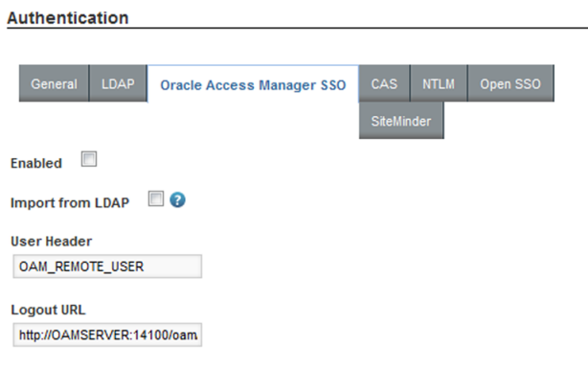Image resolution: width=588 pixels, height=371 pixels.
Task: Open the NTLM tab
Action: pos(439,83)
